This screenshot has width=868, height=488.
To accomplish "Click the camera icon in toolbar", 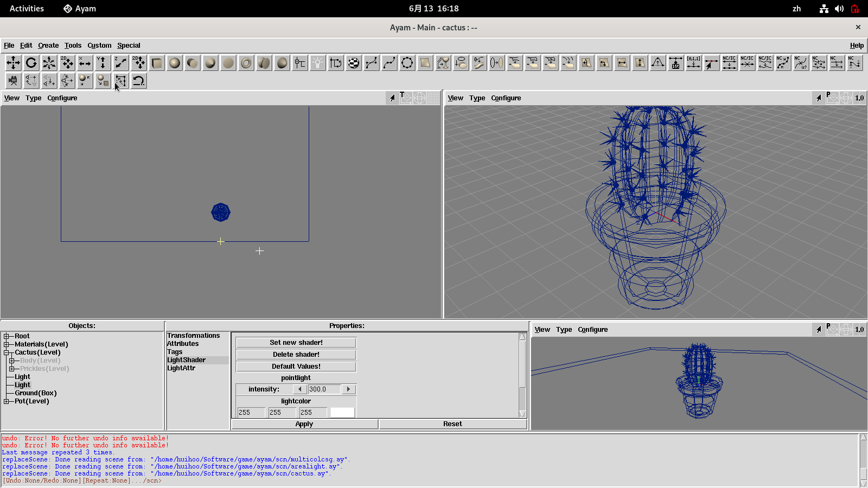I will (14, 81).
